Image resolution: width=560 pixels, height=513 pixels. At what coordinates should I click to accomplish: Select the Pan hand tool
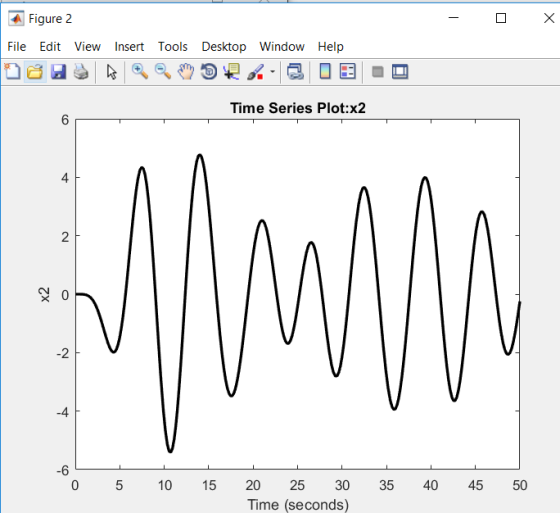[x=186, y=71]
